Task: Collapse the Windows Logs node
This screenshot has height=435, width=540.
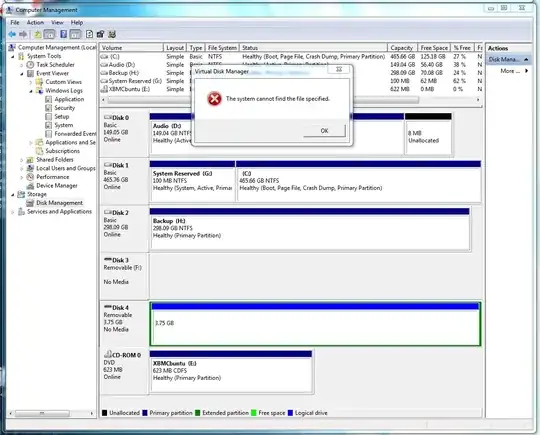Action: click(x=31, y=91)
